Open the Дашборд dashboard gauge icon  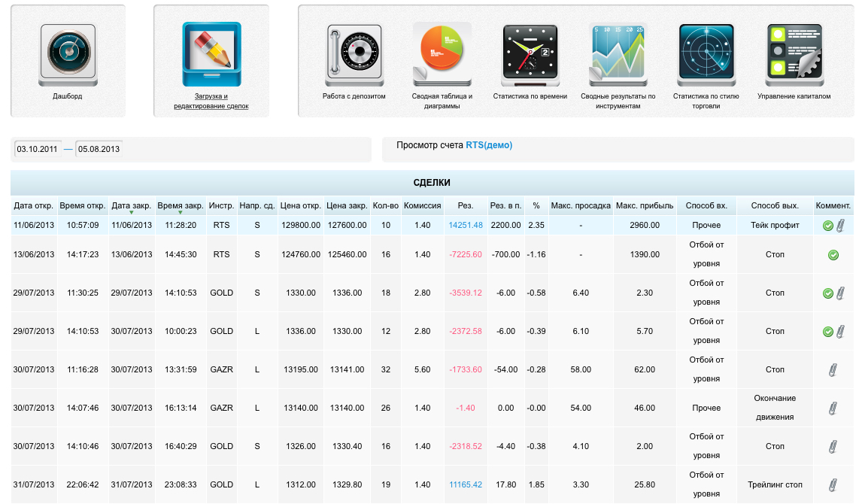tap(68, 51)
